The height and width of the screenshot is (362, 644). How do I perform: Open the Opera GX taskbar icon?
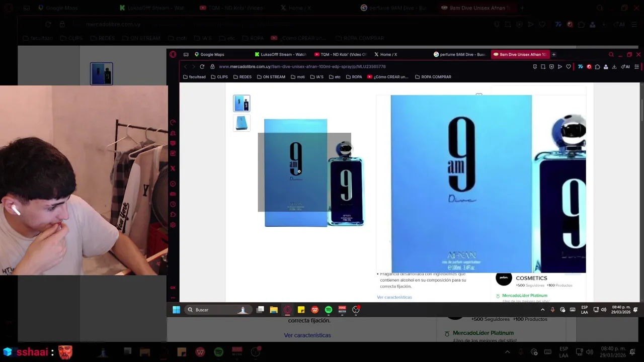coord(287,310)
